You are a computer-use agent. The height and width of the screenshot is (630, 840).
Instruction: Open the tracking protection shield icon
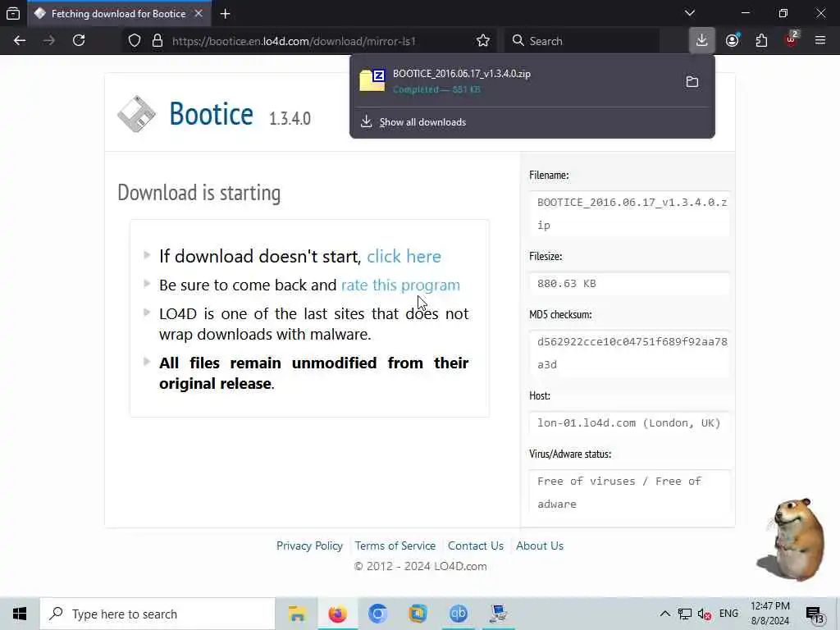click(x=135, y=41)
